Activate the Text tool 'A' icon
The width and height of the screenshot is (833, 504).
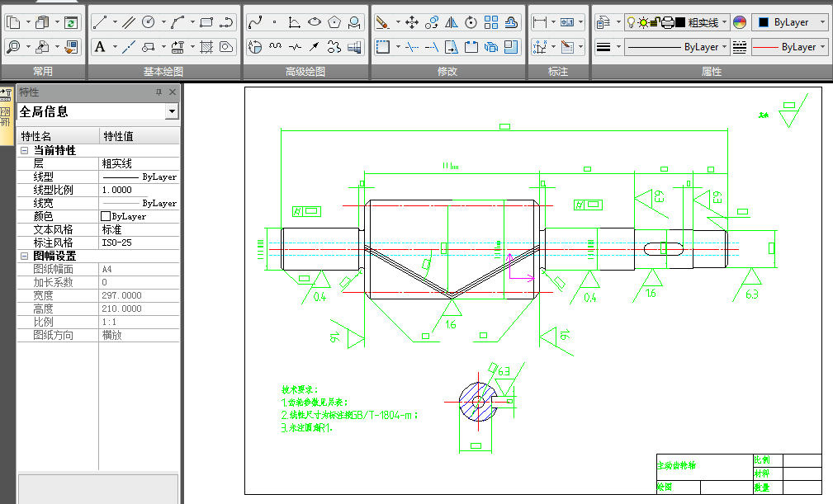coord(100,47)
